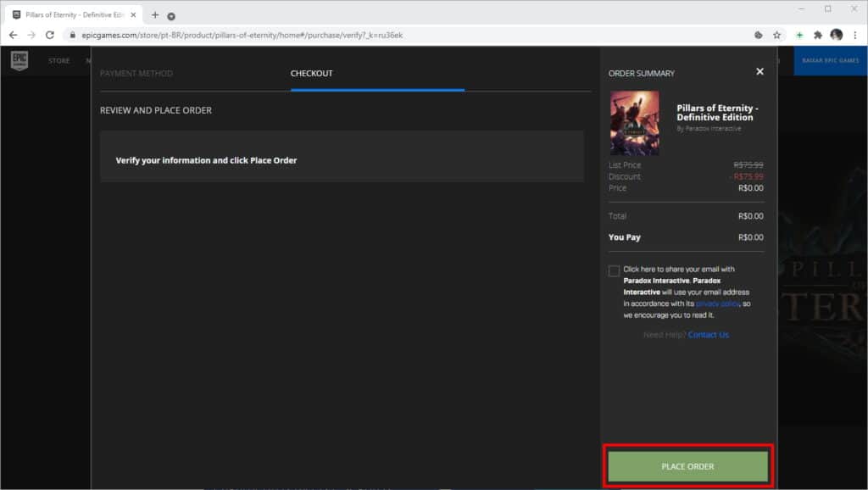
Task: Open the Chrome profile avatar
Action: (837, 35)
